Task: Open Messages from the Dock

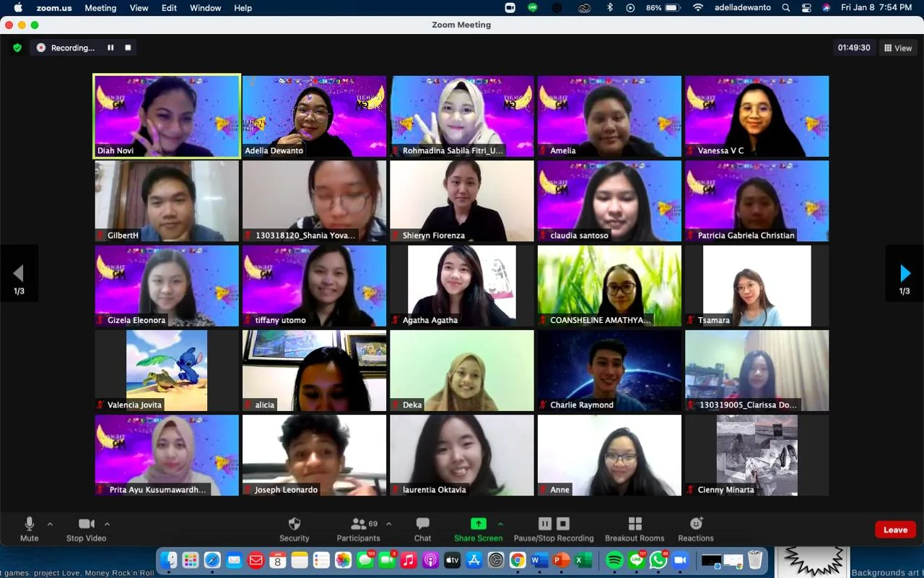Action: [x=365, y=560]
